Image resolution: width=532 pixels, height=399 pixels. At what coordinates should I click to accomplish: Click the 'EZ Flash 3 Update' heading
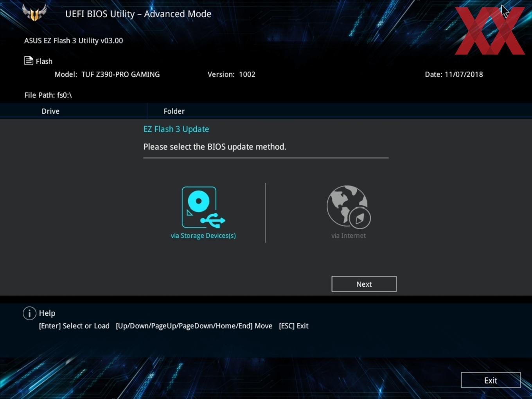coord(176,129)
